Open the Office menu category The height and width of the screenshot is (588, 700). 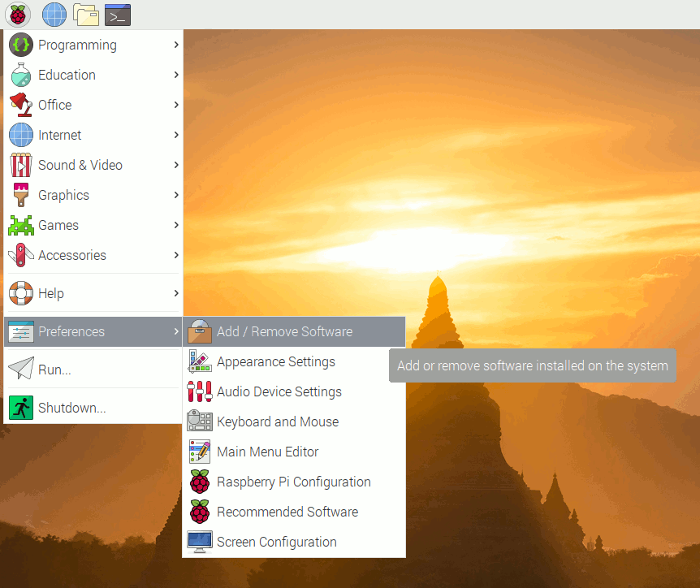pos(93,105)
